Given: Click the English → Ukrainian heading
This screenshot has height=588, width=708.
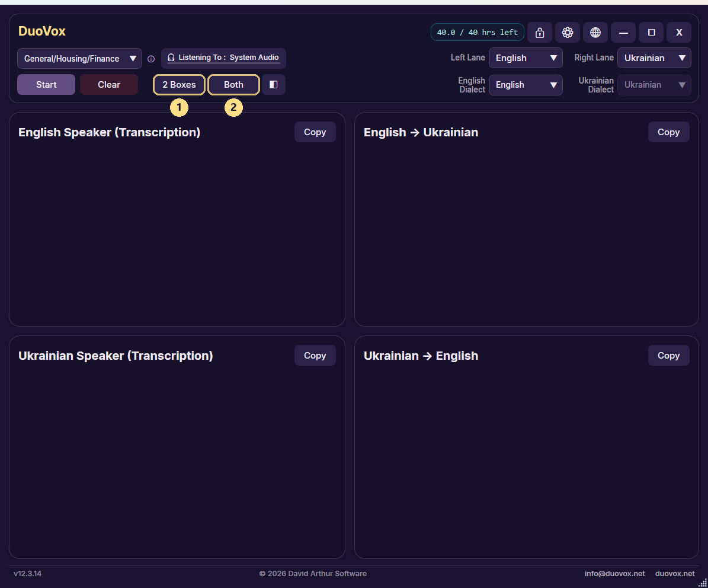Looking at the screenshot, I should pyautogui.click(x=421, y=132).
